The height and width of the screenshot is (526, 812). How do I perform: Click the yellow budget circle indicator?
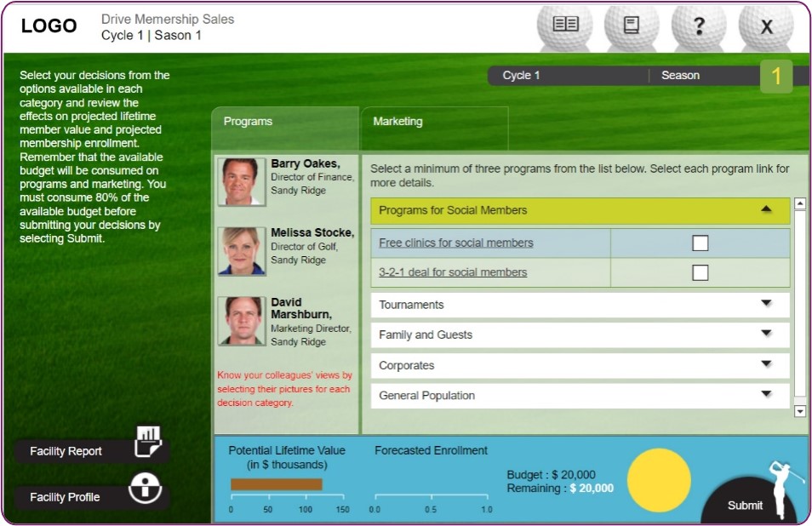pyautogui.click(x=659, y=480)
